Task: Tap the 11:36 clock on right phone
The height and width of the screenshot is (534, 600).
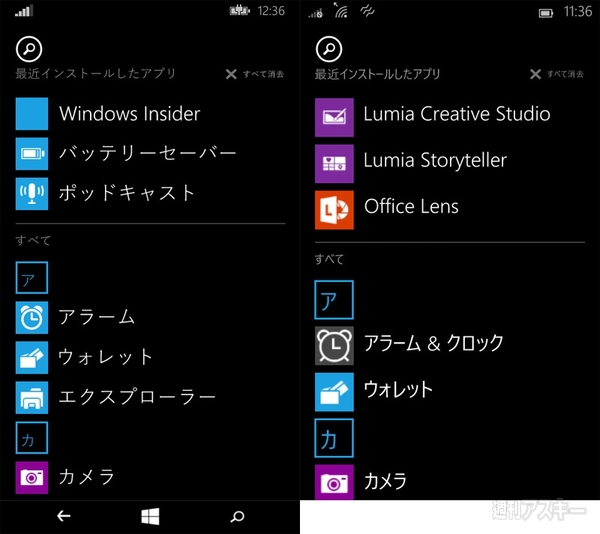Action: [578, 11]
